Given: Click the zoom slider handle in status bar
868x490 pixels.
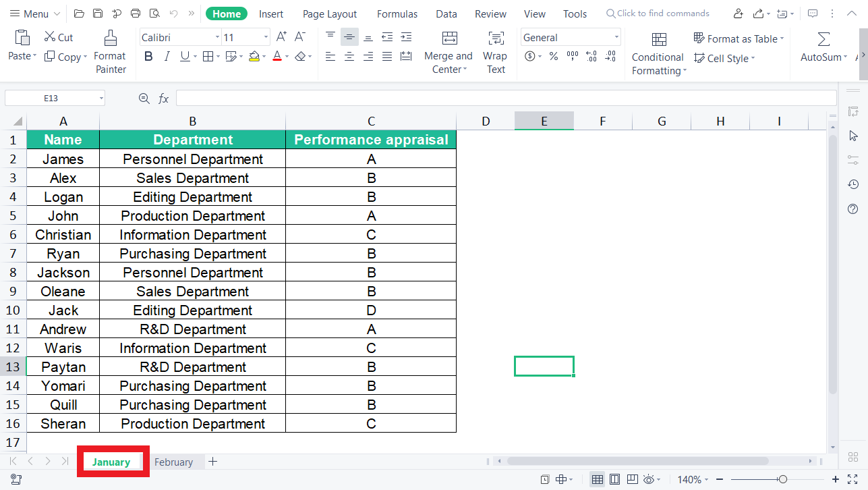Looking at the screenshot, I should [x=782, y=479].
